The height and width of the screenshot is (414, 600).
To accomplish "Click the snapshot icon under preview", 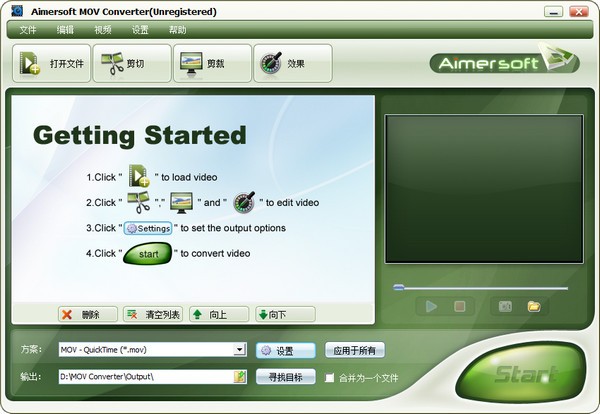I will click(x=505, y=306).
